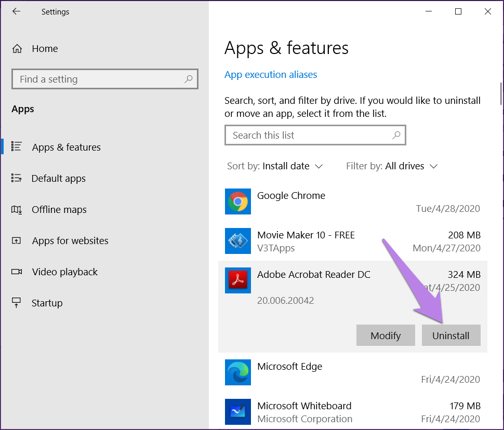Click the magnifier in Search this list
This screenshot has width=504, height=430.
(x=396, y=135)
